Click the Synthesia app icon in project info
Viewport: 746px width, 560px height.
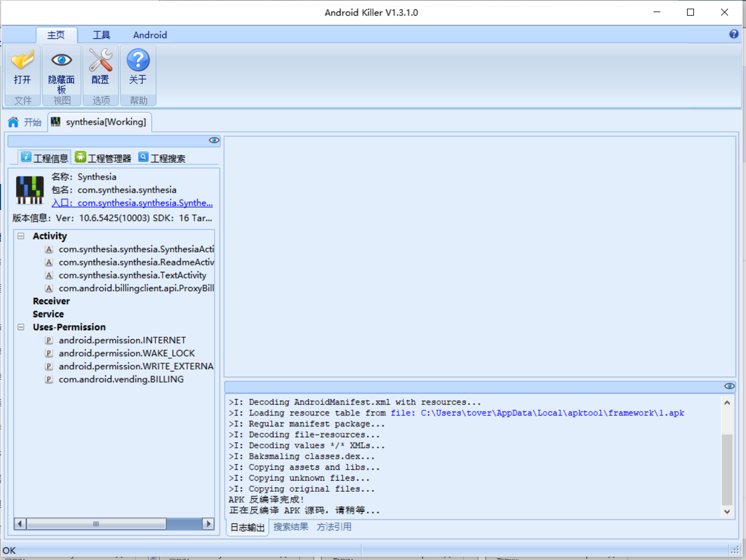coord(29,190)
